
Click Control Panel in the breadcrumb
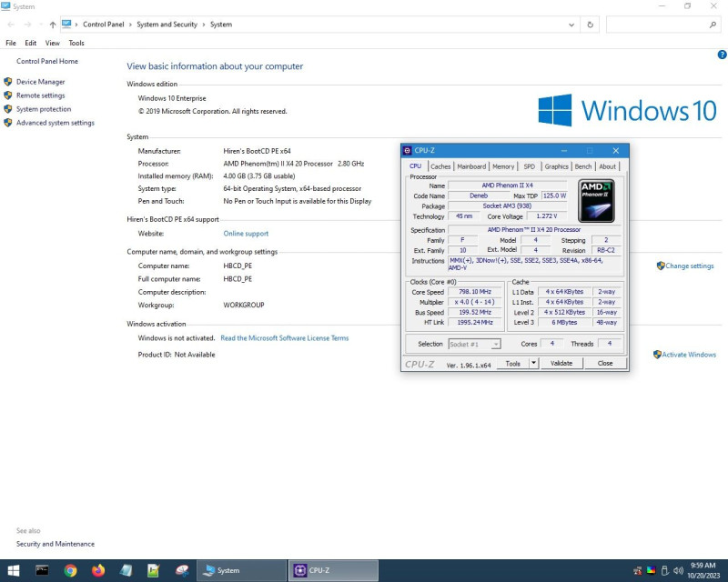(x=104, y=25)
